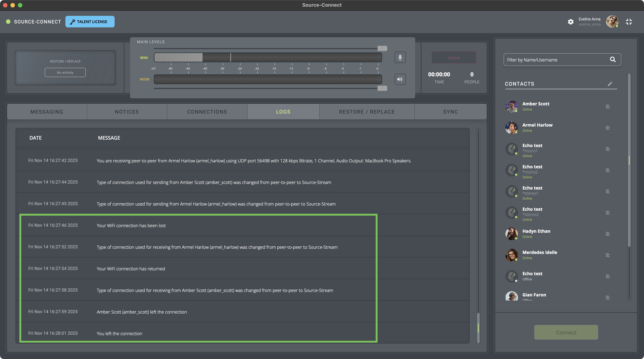The height and width of the screenshot is (359, 644).
Task: Open Amber Scott's contact options menu
Action: (x=608, y=107)
